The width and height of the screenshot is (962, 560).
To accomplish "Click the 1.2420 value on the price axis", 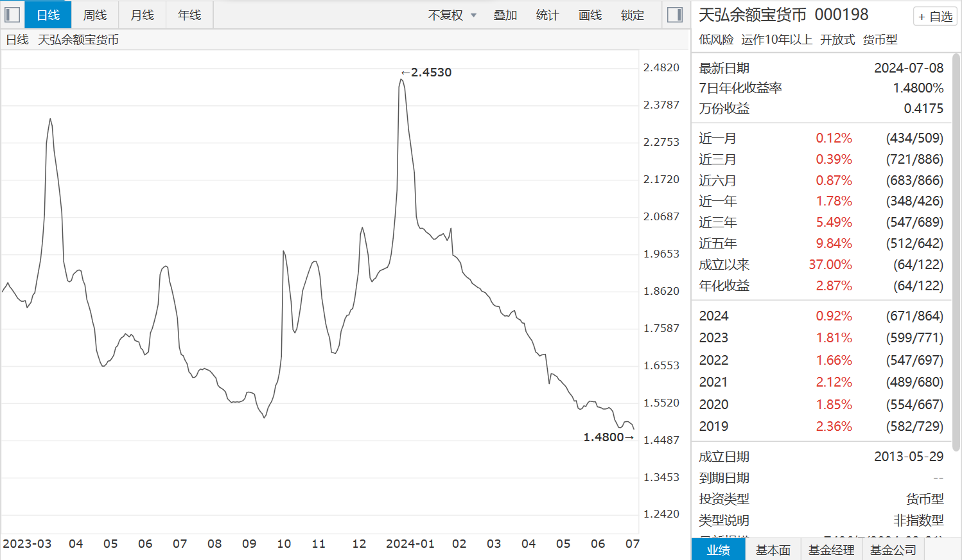I will point(661,514).
